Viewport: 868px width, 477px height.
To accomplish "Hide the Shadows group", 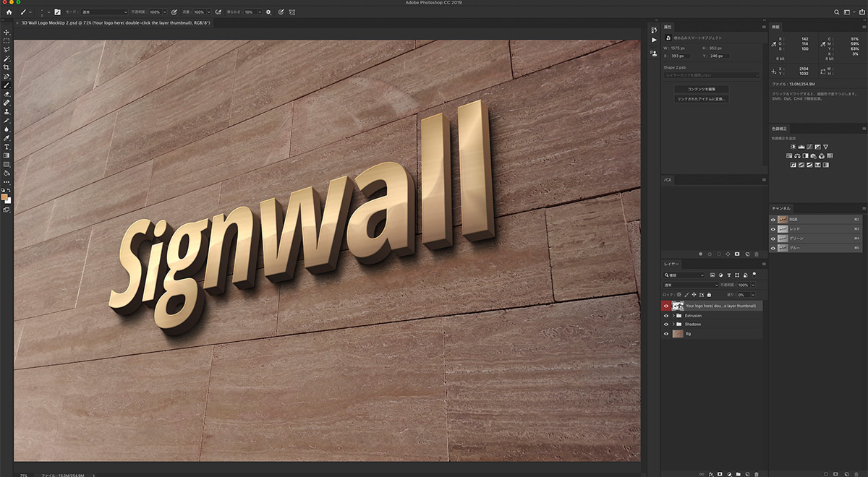I will coord(666,325).
